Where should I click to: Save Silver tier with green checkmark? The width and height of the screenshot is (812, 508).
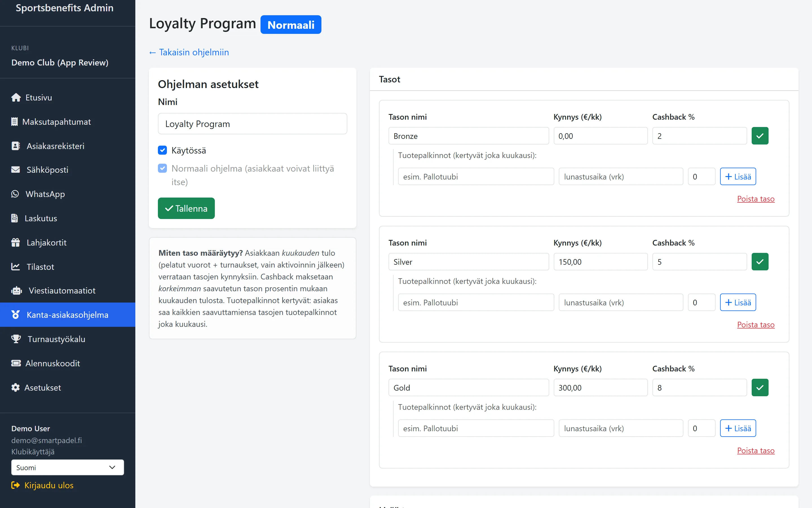coord(760,262)
